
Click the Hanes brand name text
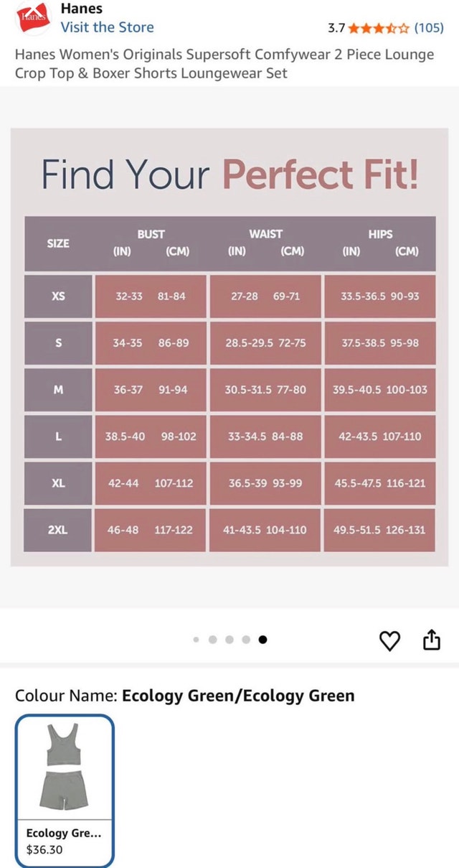(81, 9)
